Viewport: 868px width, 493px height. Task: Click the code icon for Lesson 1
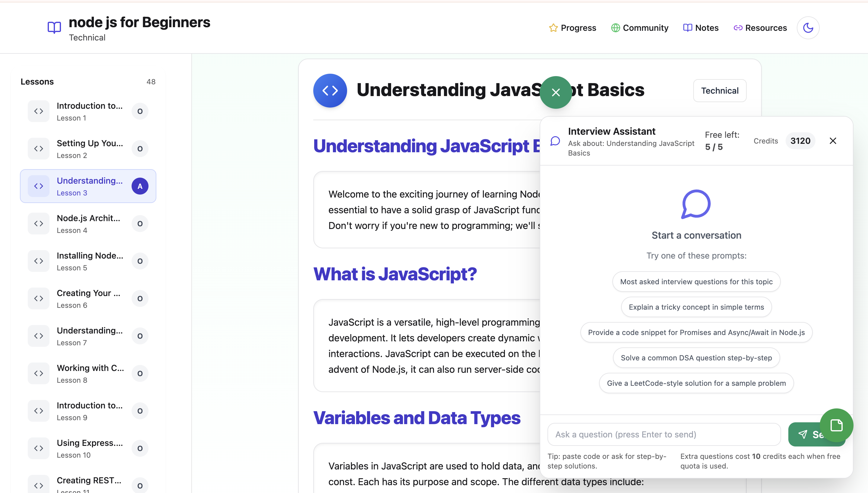coord(39,111)
